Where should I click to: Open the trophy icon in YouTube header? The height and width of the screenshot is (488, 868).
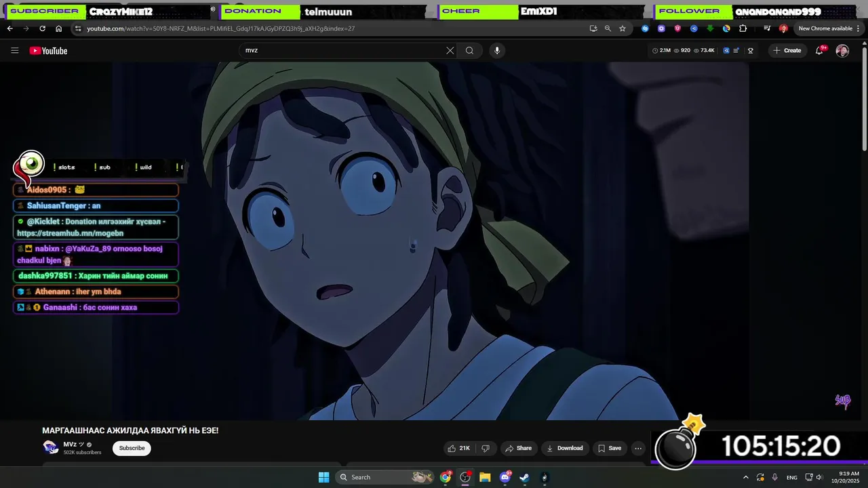point(750,50)
